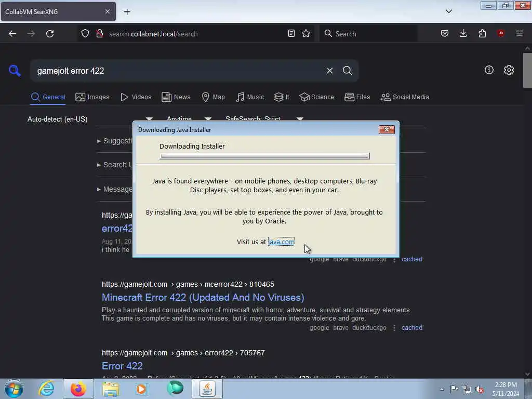Toggle reader view icon in the address bar
The width and height of the screenshot is (532, 399).
pyautogui.click(x=291, y=33)
